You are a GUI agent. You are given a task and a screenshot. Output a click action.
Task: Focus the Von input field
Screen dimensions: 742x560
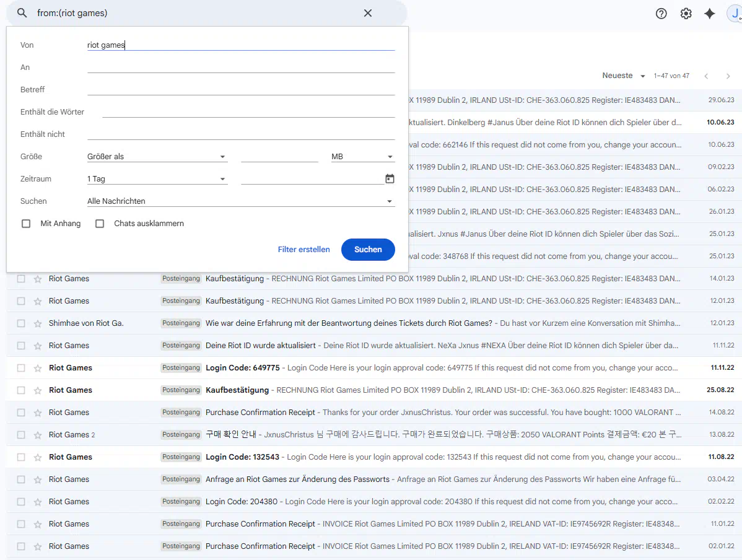[x=241, y=45]
